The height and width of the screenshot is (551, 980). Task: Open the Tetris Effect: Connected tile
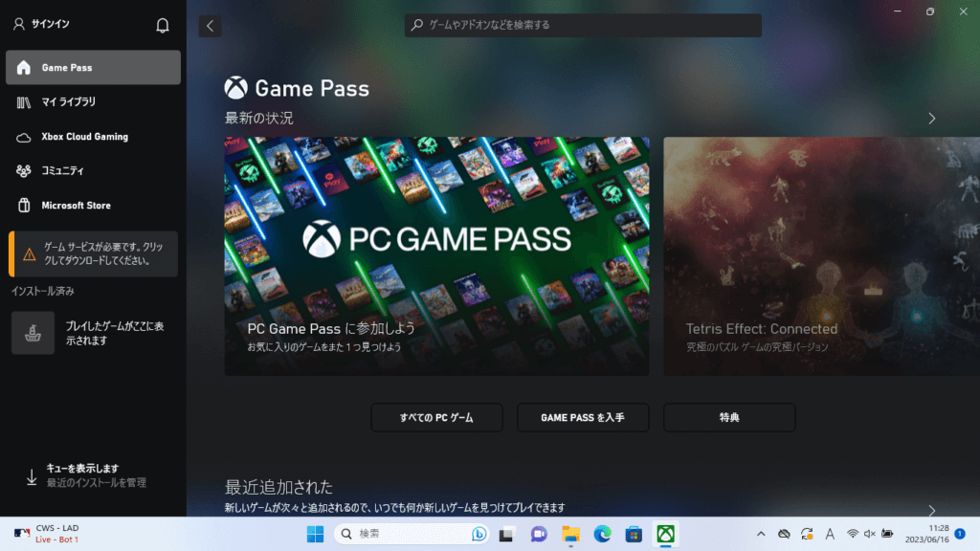pyautogui.click(x=821, y=255)
